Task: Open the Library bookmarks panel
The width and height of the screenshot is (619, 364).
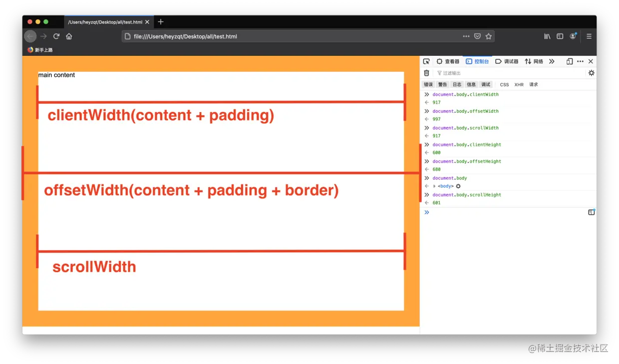Action: point(547,36)
